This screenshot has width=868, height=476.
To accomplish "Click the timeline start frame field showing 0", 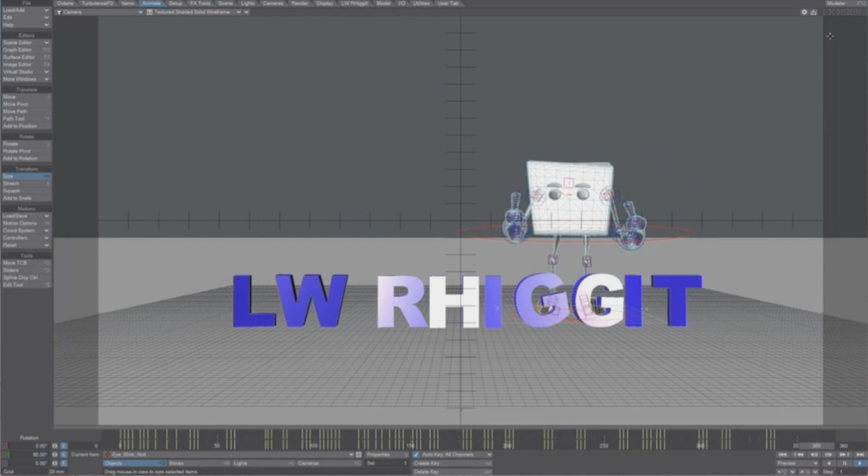I will [85, 446].
